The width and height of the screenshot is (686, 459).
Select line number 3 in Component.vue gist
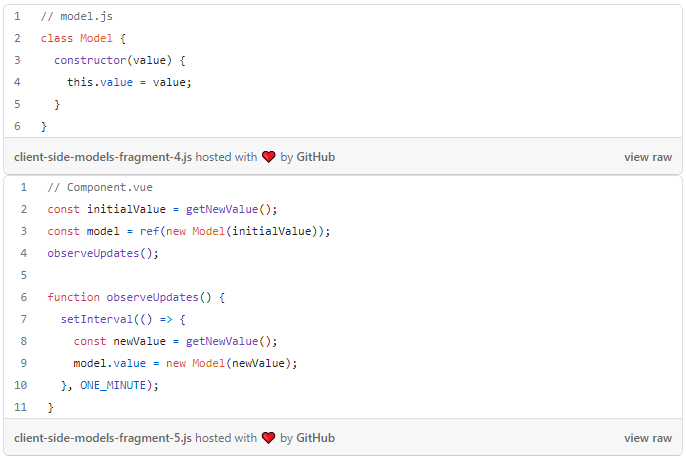pos(24,231)
